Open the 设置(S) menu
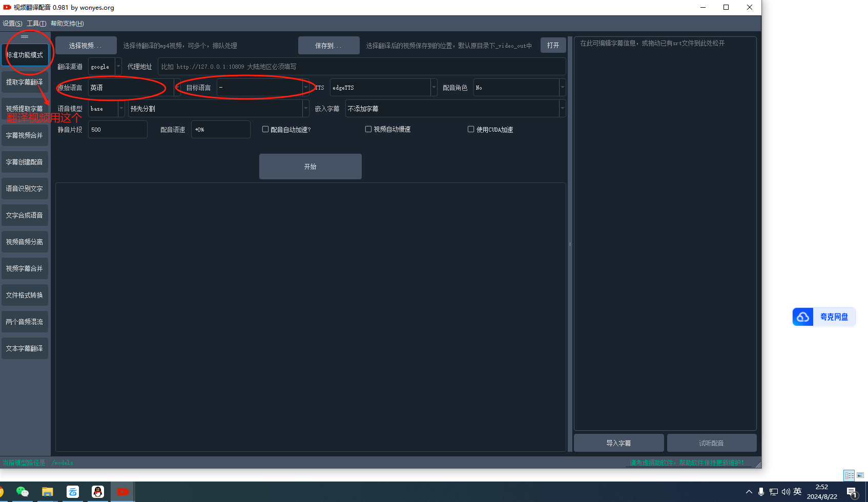This screenshot has height=502, width=868. pyautogui.click(x=12, y=24)
